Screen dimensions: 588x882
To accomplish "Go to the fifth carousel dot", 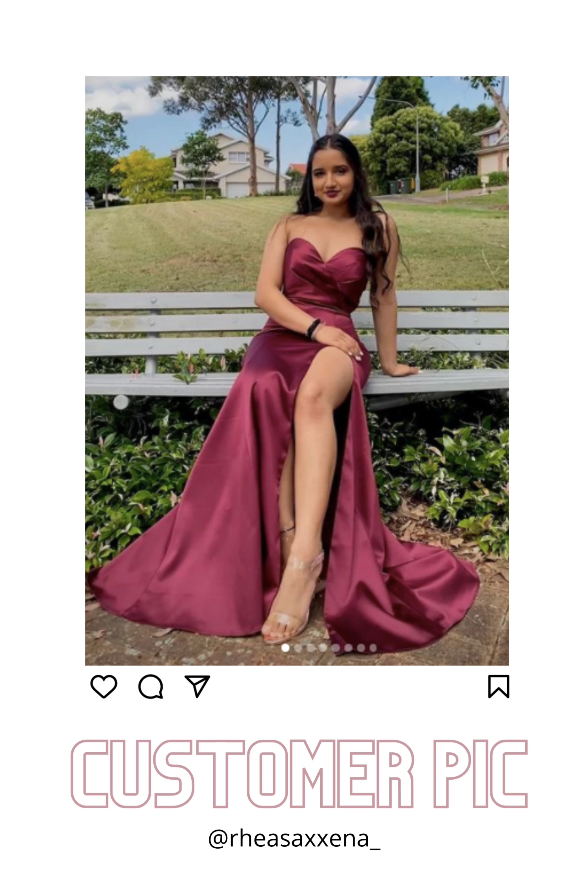I will (336, 648).
